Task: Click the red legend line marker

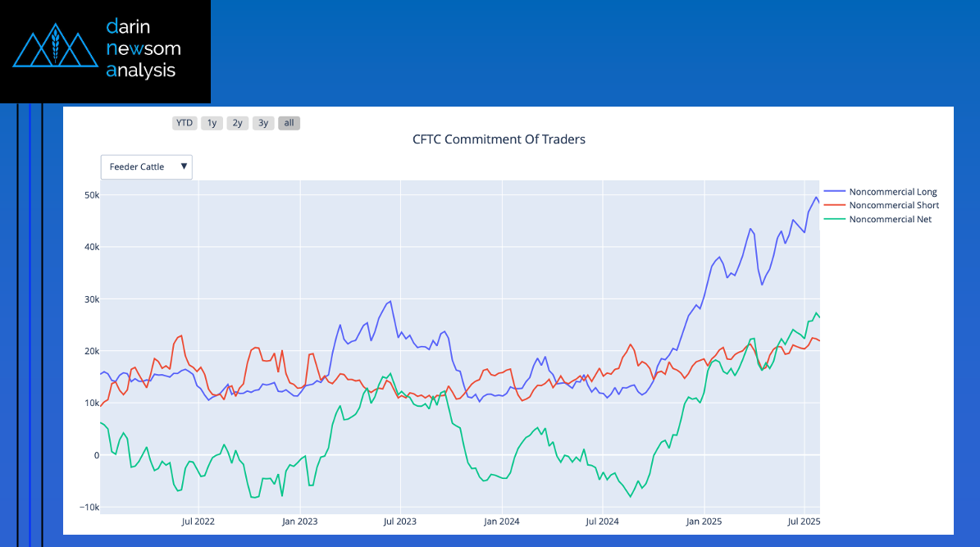Action: coord(834,205)
